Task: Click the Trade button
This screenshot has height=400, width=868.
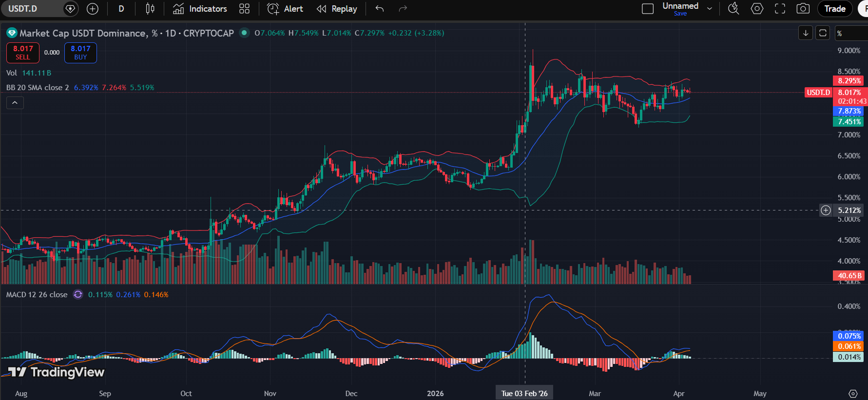Action: coord(835,9)
